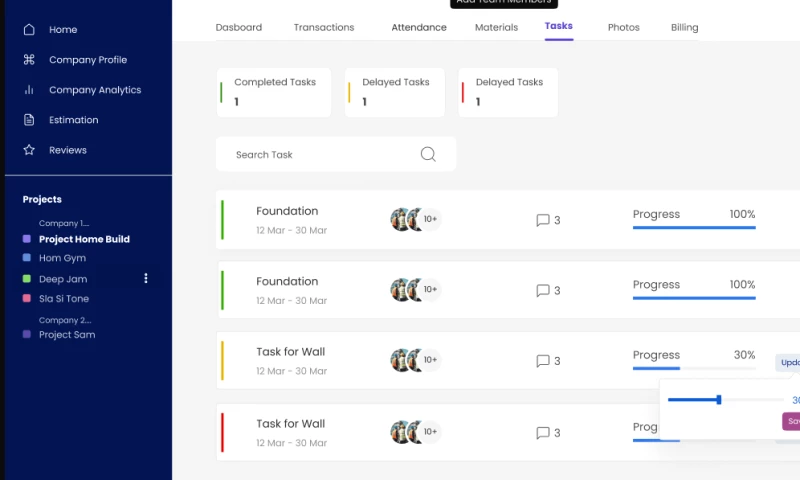
Task: Select the Deep Jam project
Action: (63, 279)
